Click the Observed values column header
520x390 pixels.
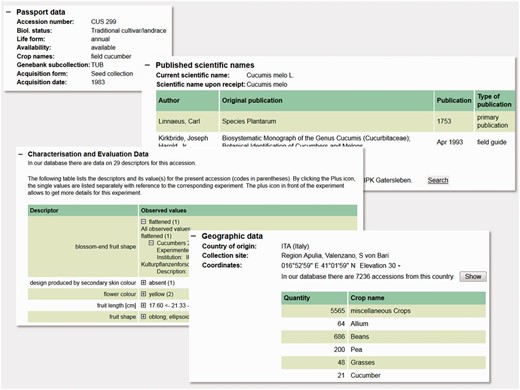point(248,211)
